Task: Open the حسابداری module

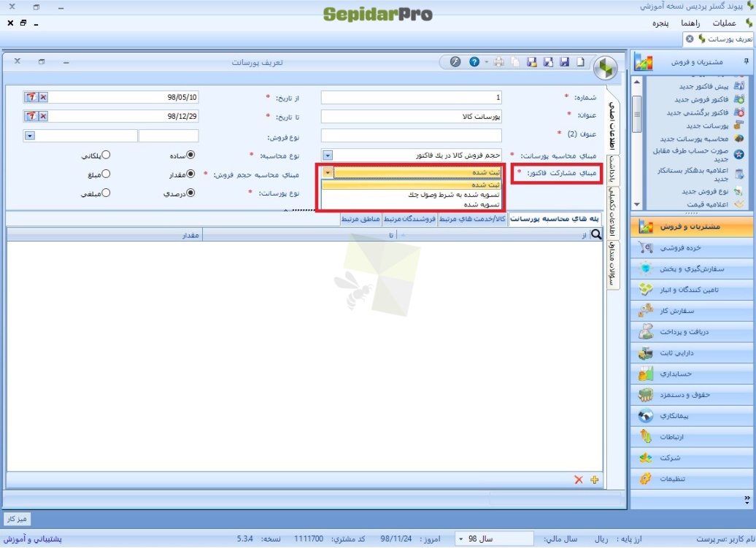Action: [693, 374]
